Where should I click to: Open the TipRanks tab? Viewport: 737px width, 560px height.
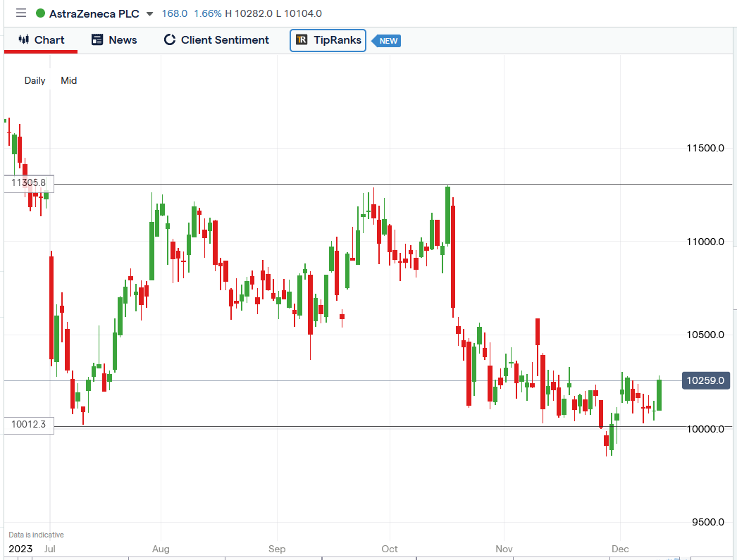(328, 40)
